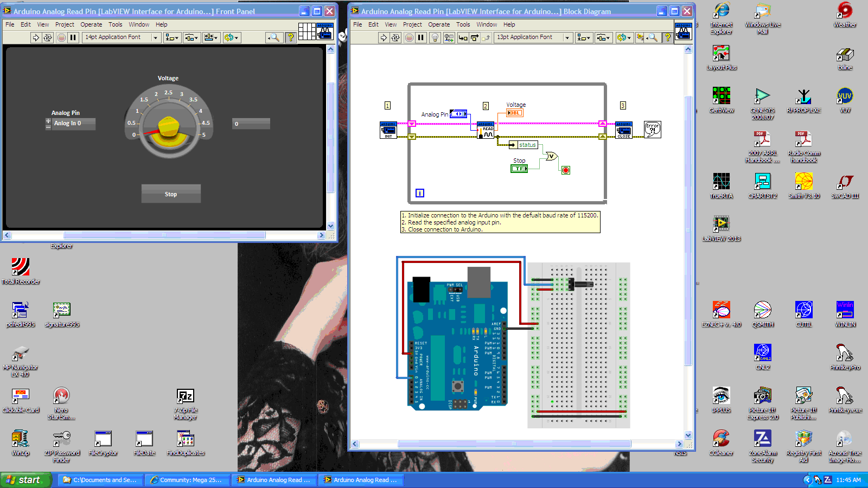Open Align Objects dropdown in Block Diagram

pyautogui.click(x=584, y=37)
